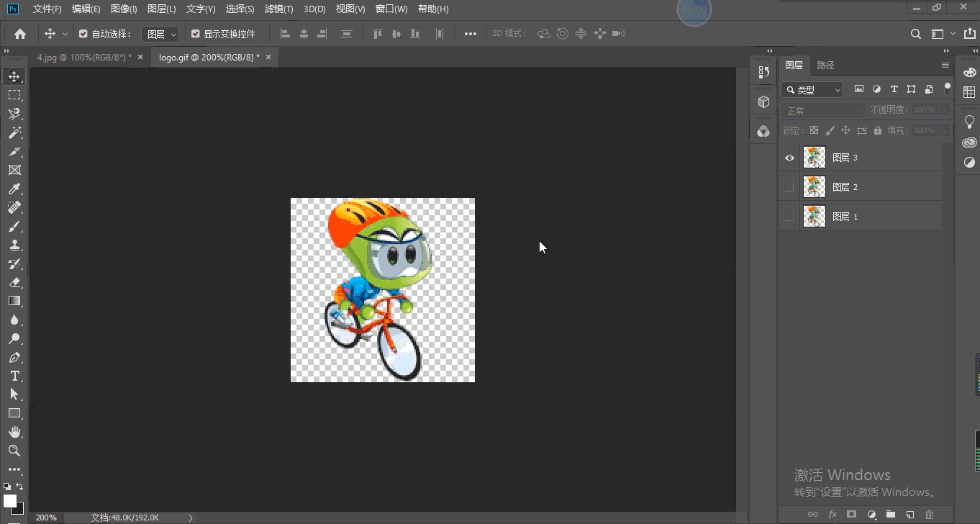Open the 填充 fill dropdown arrow
The image size is (980, 524).
pyautogui.click(x=945, y=131)
